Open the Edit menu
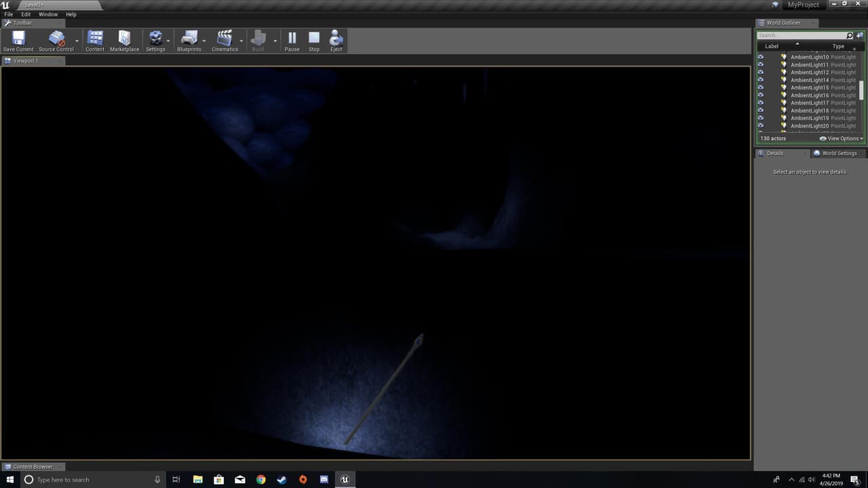This screenshot has height=488, width=868. point(26,14)
